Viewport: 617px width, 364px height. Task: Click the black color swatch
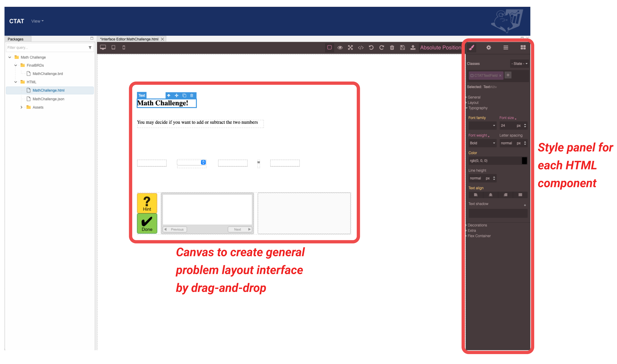pyautogui.click(x=524, y=161)
